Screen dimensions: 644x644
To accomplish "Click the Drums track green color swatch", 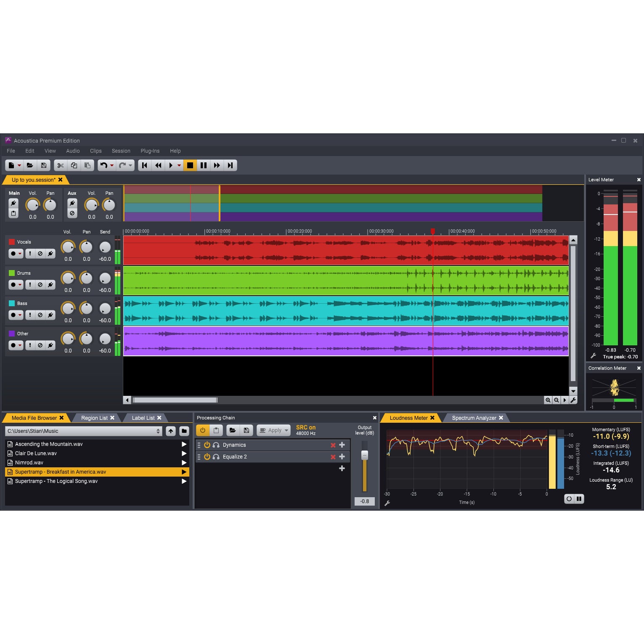I will tap(12, 273).
